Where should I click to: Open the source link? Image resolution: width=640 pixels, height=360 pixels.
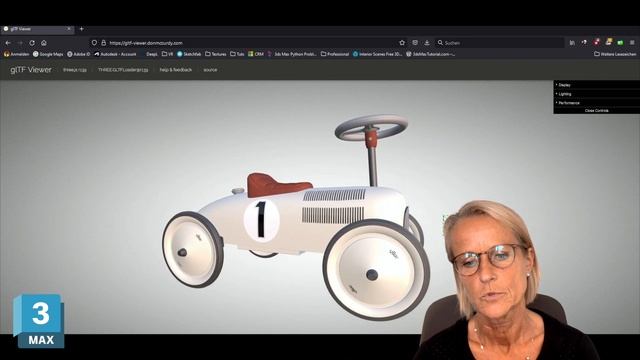pos(210,70)
